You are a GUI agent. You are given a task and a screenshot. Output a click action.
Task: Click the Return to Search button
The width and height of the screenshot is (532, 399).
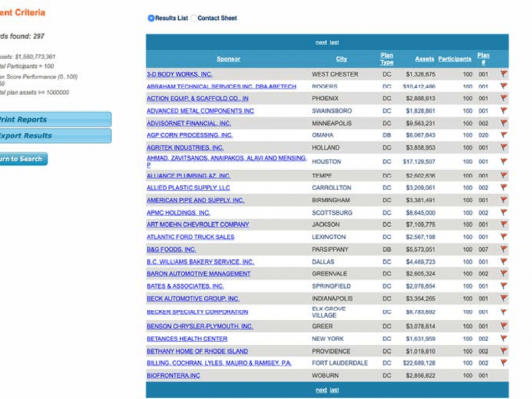22,159
